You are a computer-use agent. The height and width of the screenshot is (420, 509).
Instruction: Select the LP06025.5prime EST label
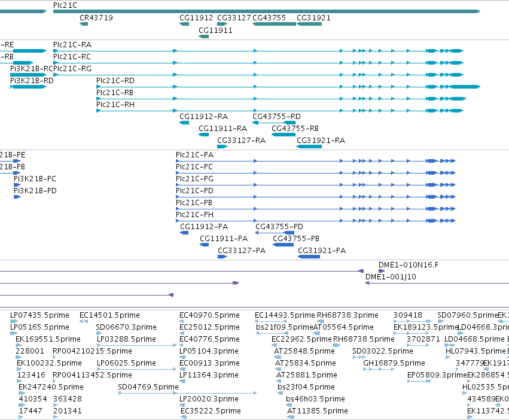pyautogui.click(x=126, y=363)
